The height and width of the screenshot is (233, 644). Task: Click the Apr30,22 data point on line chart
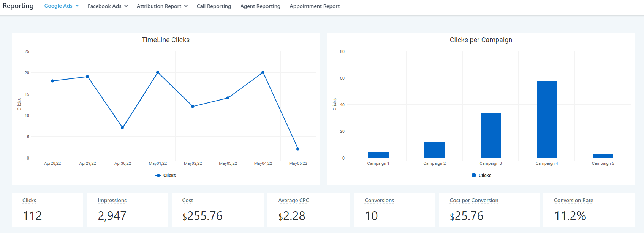point(122,128)
